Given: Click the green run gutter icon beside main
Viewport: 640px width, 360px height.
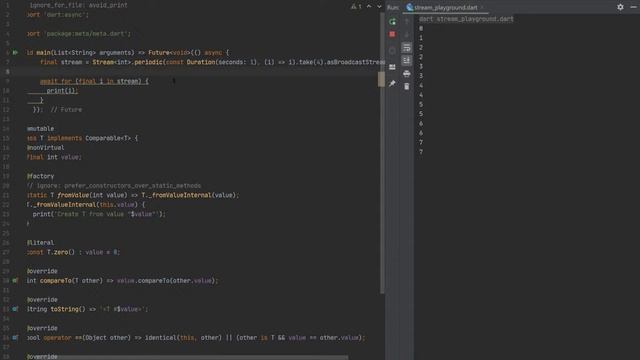Looking at the screenshot, I should [x=15, y=53].
